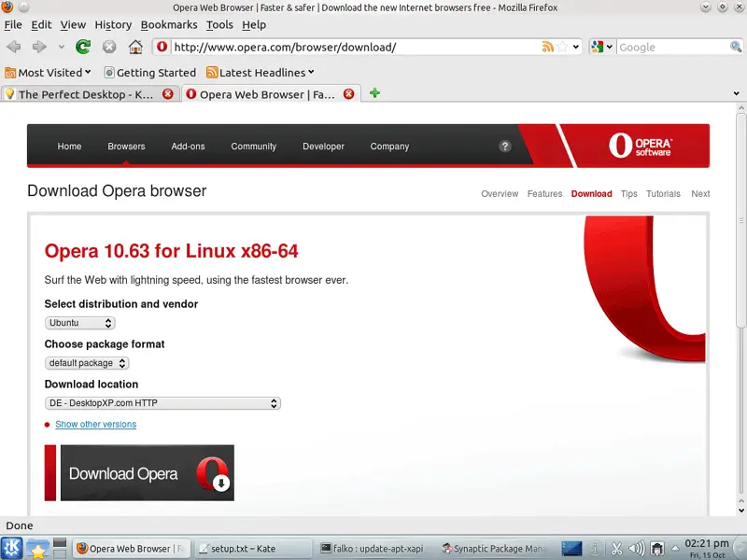Click the device notifier tray icon
Screen dimensions: 747x560
657,549
